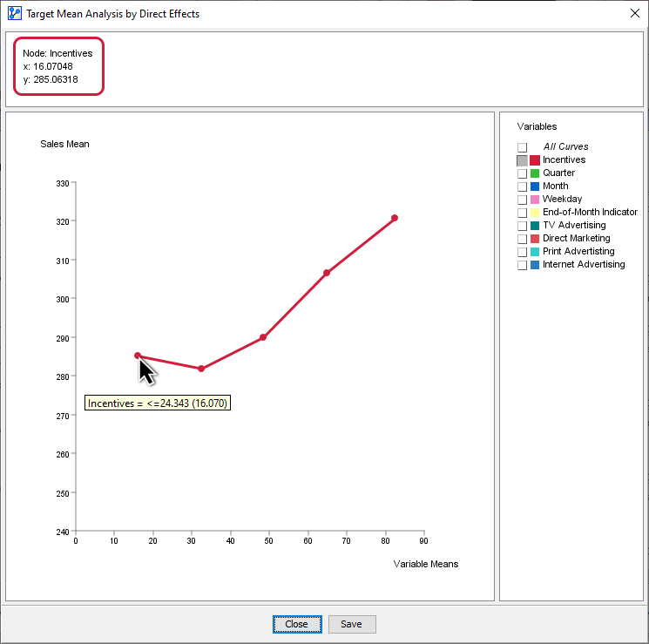This screenshot has width=649, height=644.
Task: Enable the All Curves checkbox
Action: click(x=522, y=147)
